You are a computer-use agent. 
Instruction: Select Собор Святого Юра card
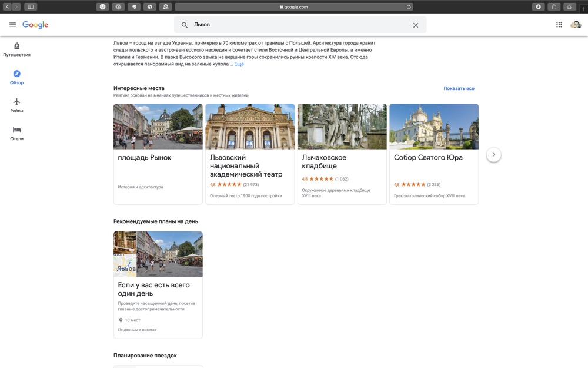(x=433, y=154)
